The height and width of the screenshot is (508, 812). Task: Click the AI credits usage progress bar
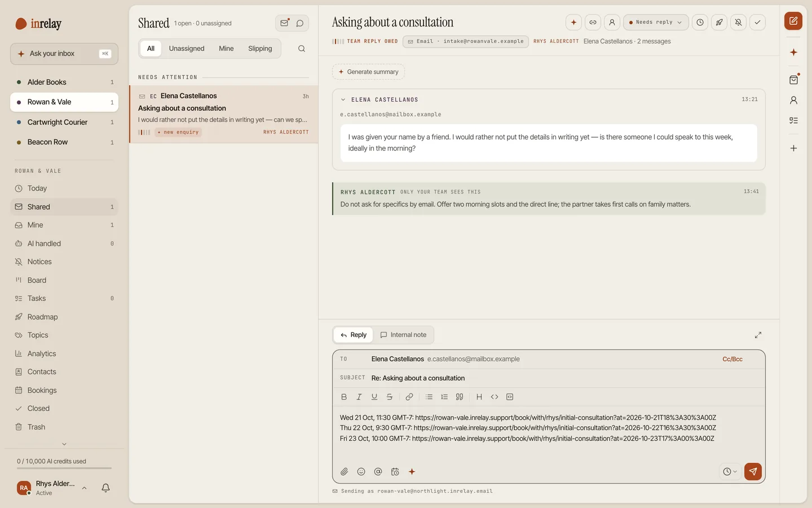(x=64, y=468)
